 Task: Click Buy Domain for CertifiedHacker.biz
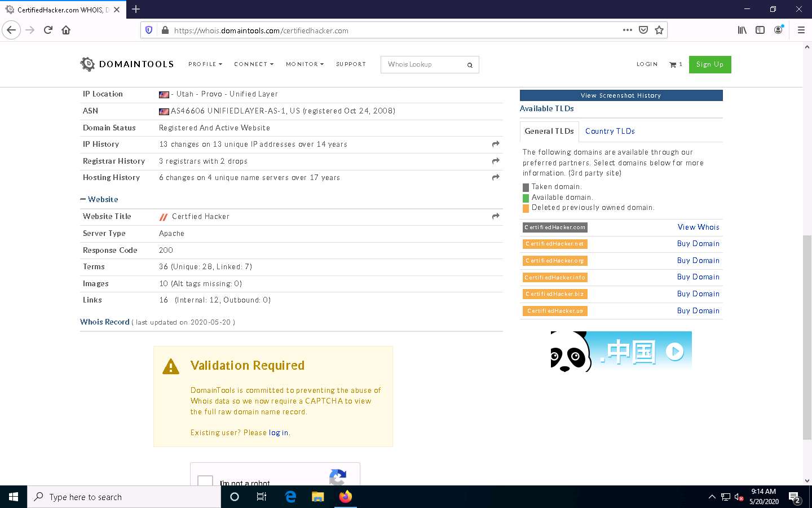(x=698, y=294)
